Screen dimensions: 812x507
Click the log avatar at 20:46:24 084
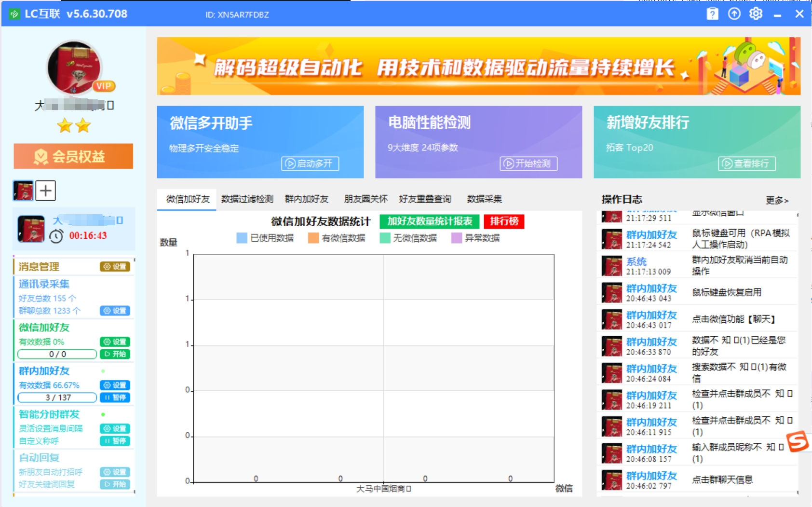pos(612,373)
